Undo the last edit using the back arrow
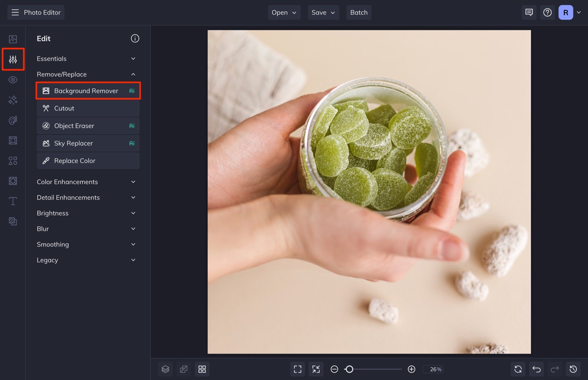The width and height of the screenshot is (588, 380). [x=536, y=369]
